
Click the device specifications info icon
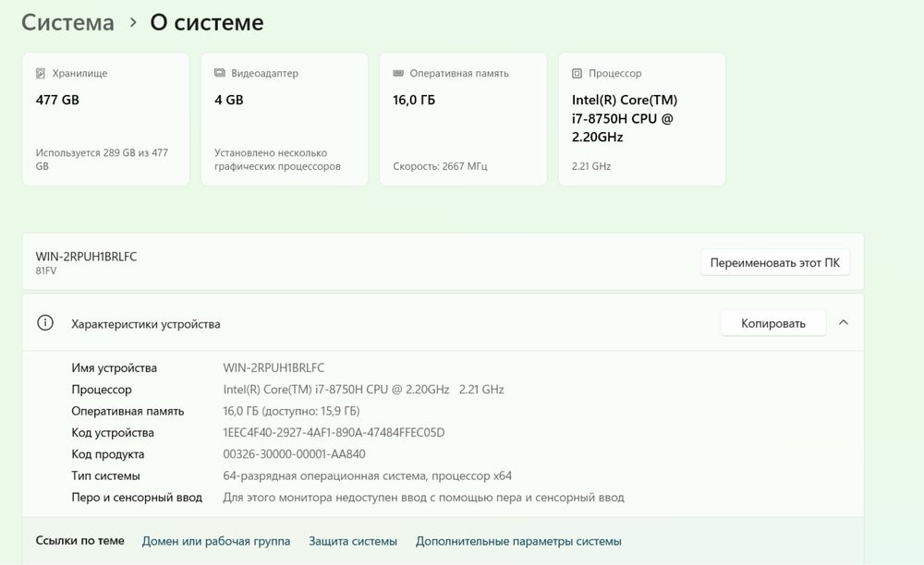point(44,323)
